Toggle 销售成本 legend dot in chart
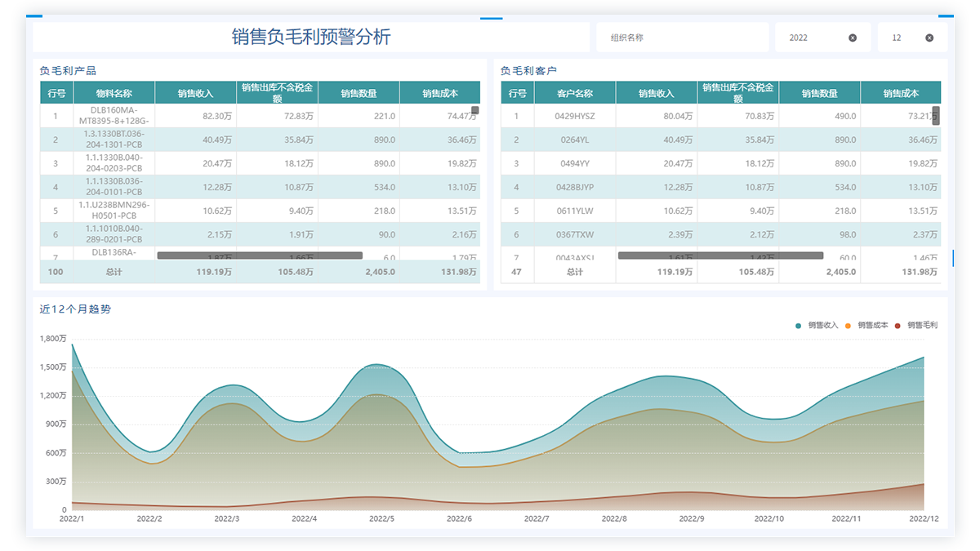This screenshot has height=551, width=980. 848,326
